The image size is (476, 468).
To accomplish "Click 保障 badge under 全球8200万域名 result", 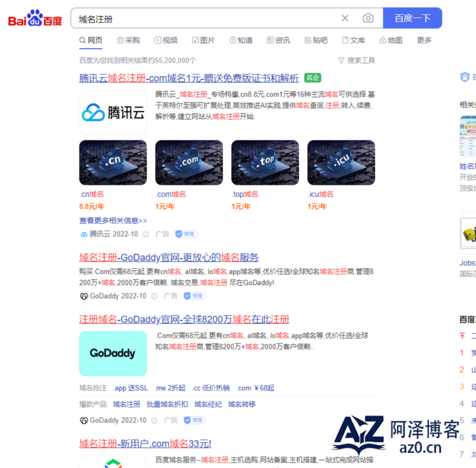I will pyautogui.click(x=195, y=420).
